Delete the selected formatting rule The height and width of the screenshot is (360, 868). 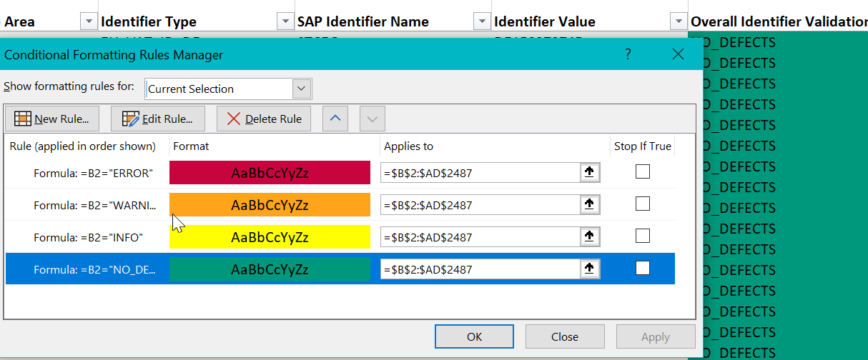pyautogui.click(x=264, y=119)
